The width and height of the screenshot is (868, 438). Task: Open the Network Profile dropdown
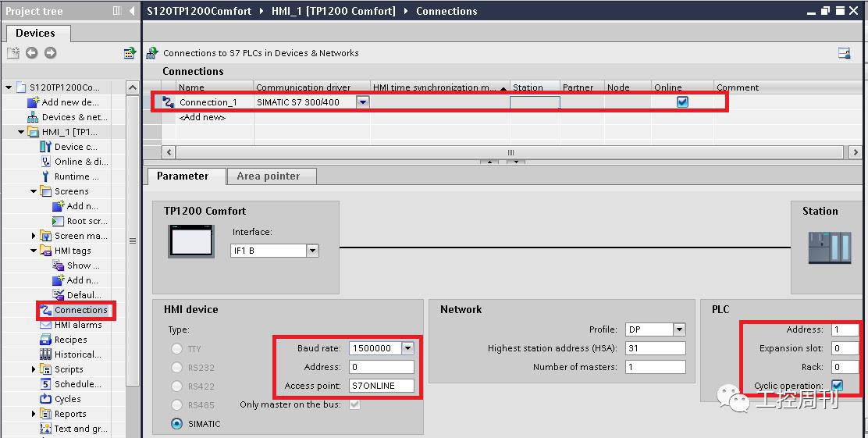pyautogui.click(x=679, y=329)
